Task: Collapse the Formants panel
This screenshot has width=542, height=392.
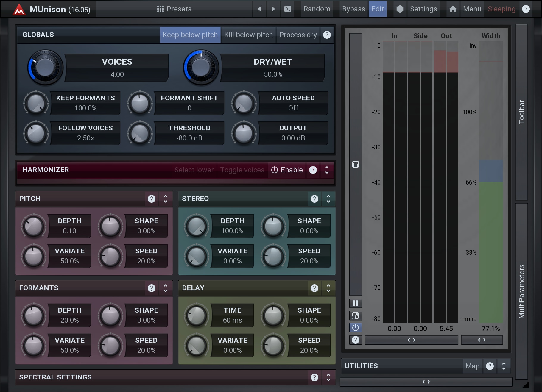Action: (x=166, y=288)
